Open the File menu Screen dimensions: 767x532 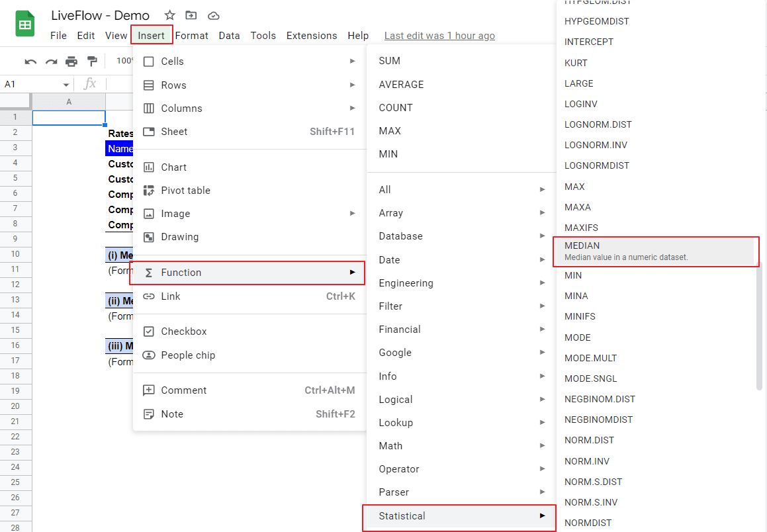(x=58, y=36)
